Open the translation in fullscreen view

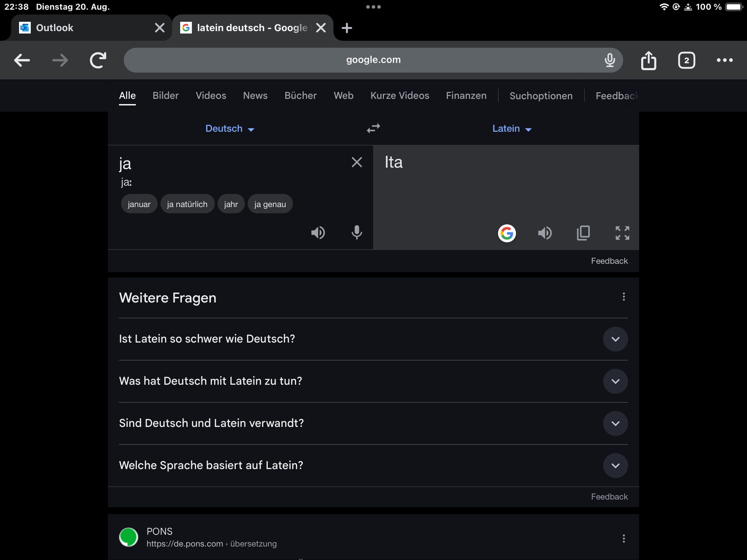(622, 233)
